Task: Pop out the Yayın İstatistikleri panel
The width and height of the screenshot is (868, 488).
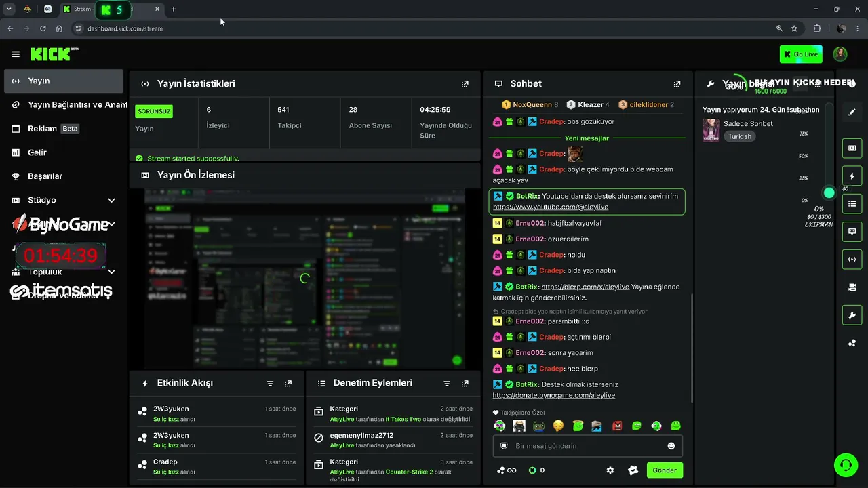Action: point(465,84)
